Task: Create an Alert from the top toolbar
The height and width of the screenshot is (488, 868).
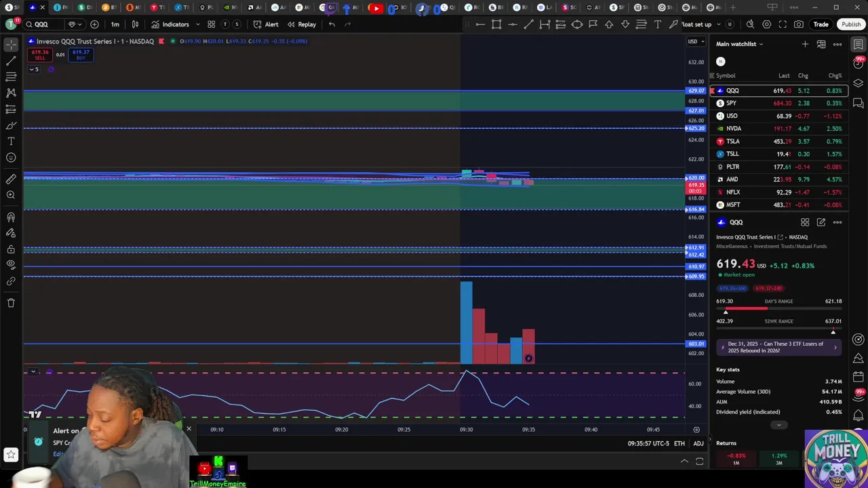Action: [266, 24]
